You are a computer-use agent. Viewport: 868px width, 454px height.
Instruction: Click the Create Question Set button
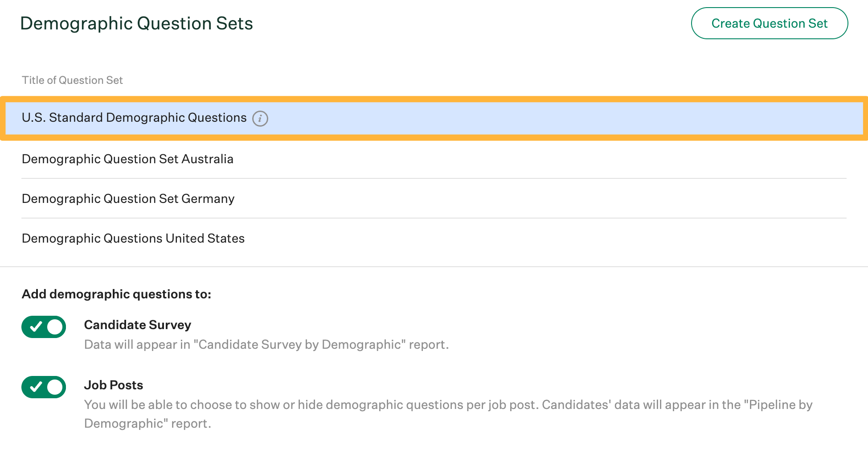[x=769, y=23]
